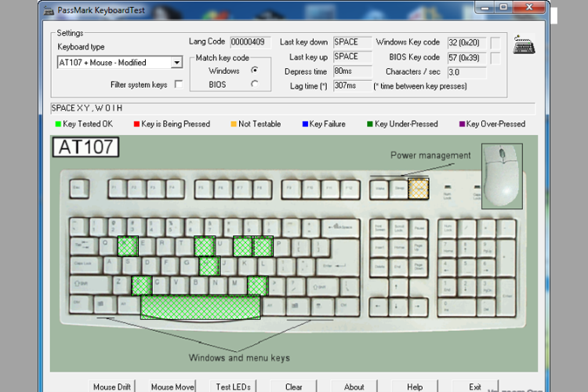Click the Last key down field
The height and width of the screenshot is (392, 588).
tap(352, 42)
